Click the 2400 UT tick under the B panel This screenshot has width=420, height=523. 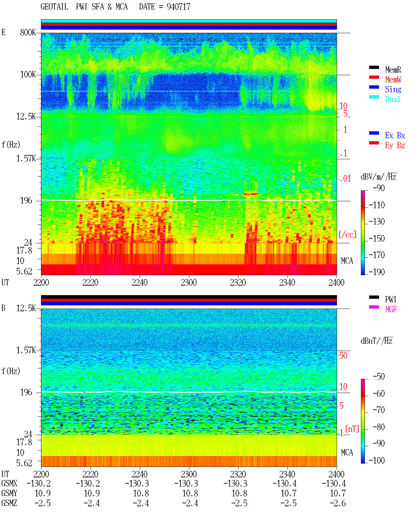pyautogui.click(x=336, y=474)
